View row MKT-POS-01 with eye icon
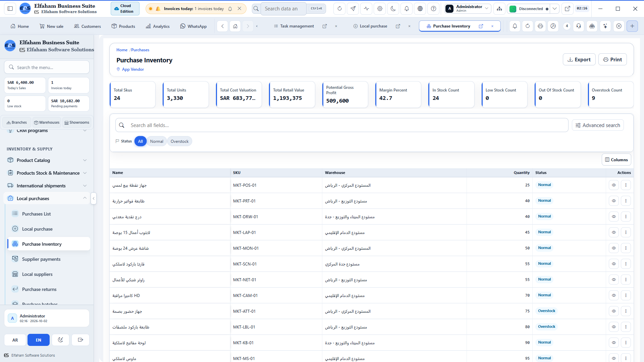 tap(614, 185)
